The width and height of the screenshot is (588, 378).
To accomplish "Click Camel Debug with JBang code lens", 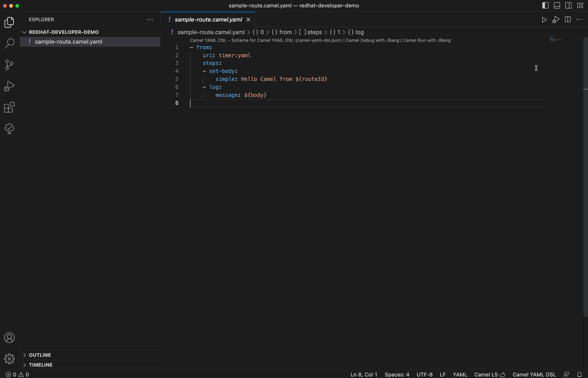I will pyautogui.click(x=373, y=40).
